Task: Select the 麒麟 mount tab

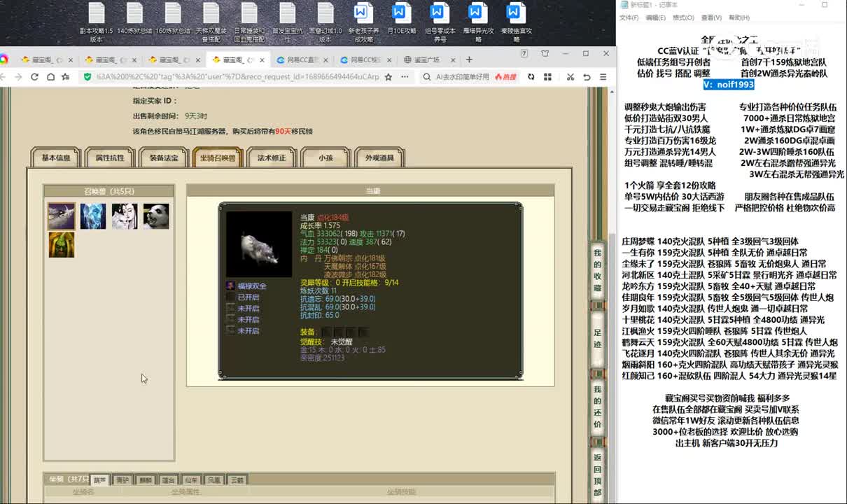Action: pyautogui.click(x=146, y=480)
